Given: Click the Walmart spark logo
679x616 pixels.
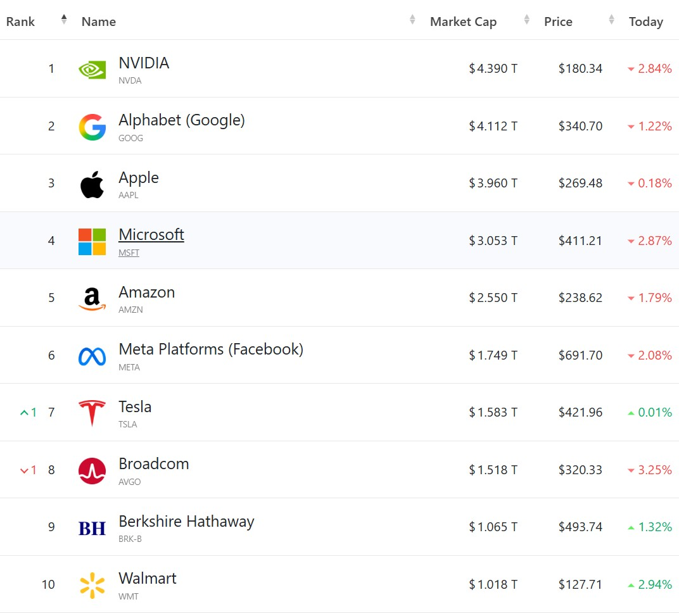Looking at the screenshot, I should [92, 586].
